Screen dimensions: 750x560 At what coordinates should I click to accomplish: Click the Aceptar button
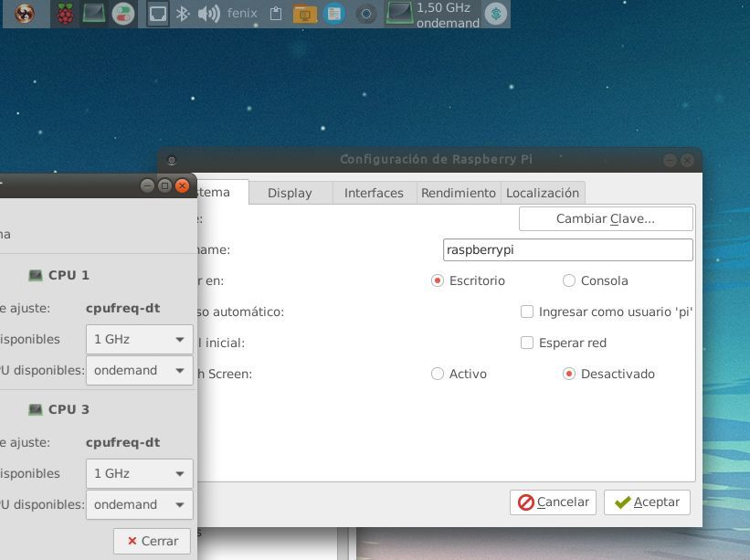(x=647, y=502)
